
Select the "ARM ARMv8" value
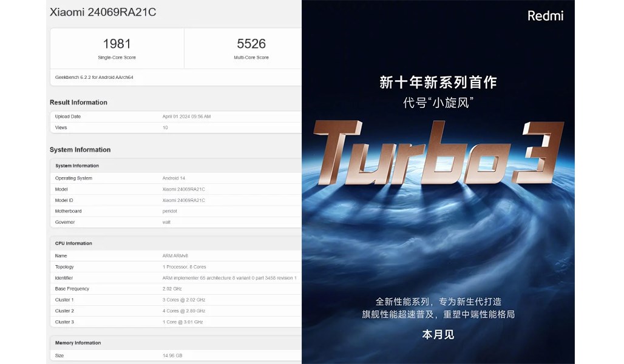[175, 256]
